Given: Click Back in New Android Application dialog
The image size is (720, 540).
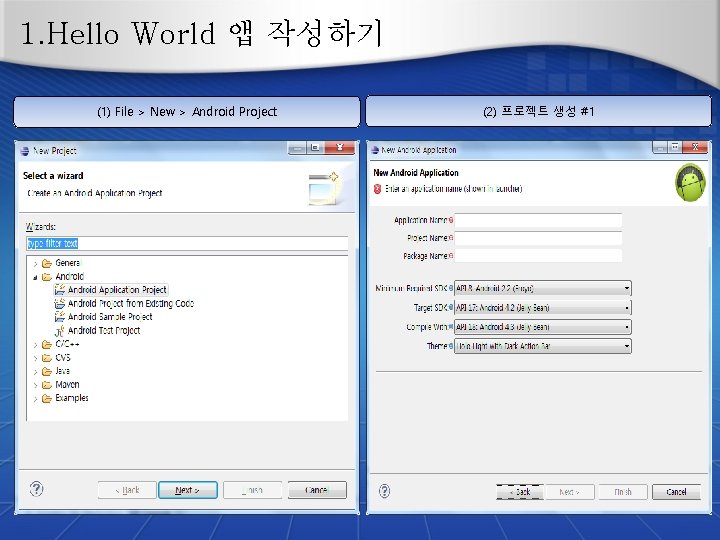Looking at the screenshot, I should [x=520, y=492].
